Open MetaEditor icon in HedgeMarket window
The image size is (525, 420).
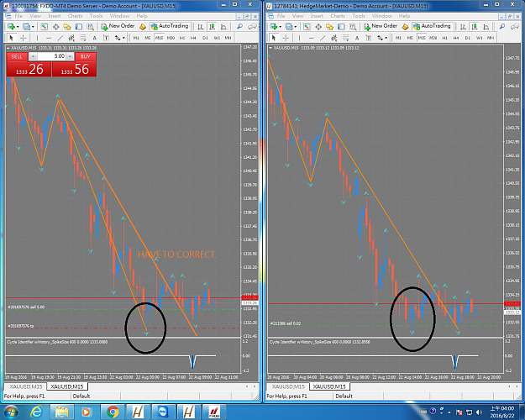tap(405, 26)
